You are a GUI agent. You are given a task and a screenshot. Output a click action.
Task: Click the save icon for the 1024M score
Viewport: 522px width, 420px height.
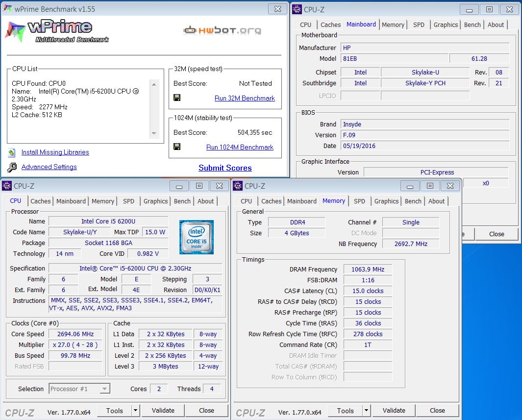177,147
